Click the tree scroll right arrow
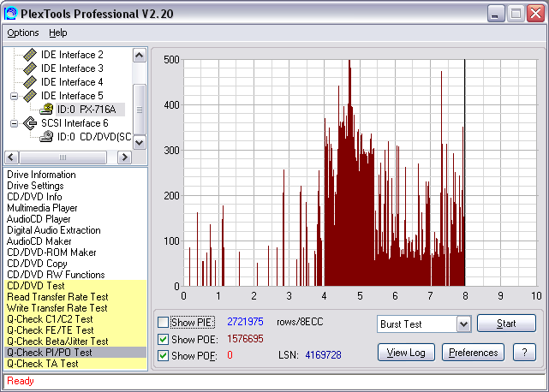549x392 pixels. (124, 157)
